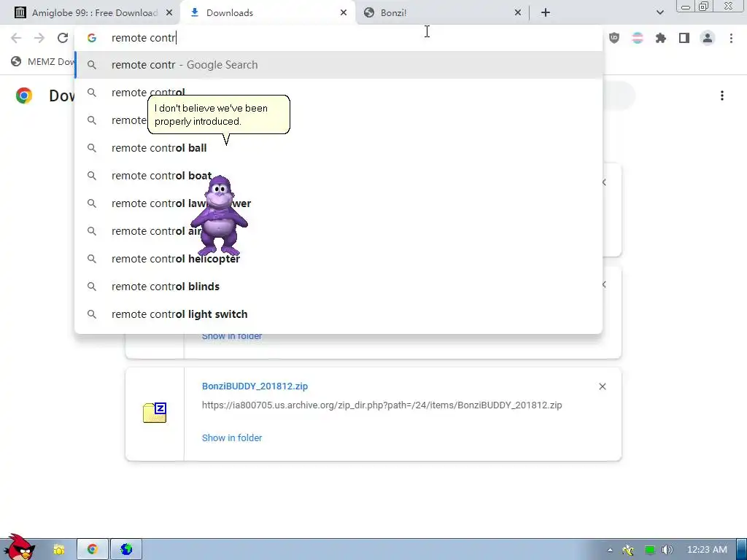Choose 'remote control boat' suggestion
The width and height of the screenshot is (747, 560).
(x=338, y=176)
